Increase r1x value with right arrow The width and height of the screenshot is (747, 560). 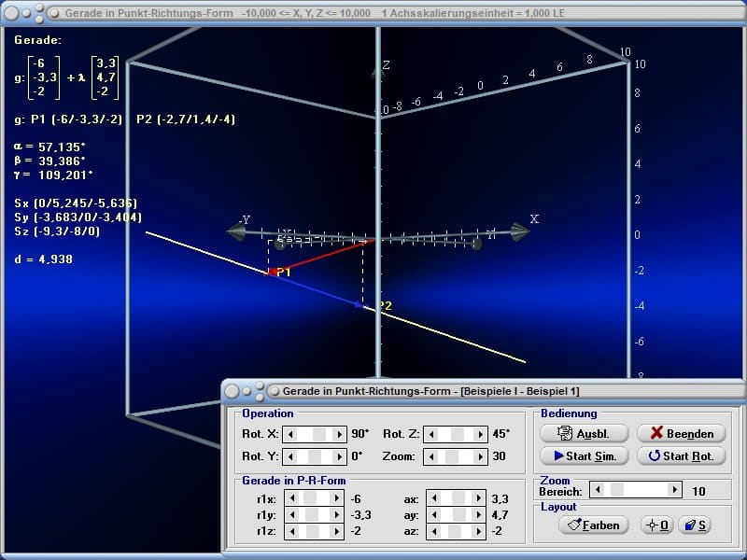point(336,498)
